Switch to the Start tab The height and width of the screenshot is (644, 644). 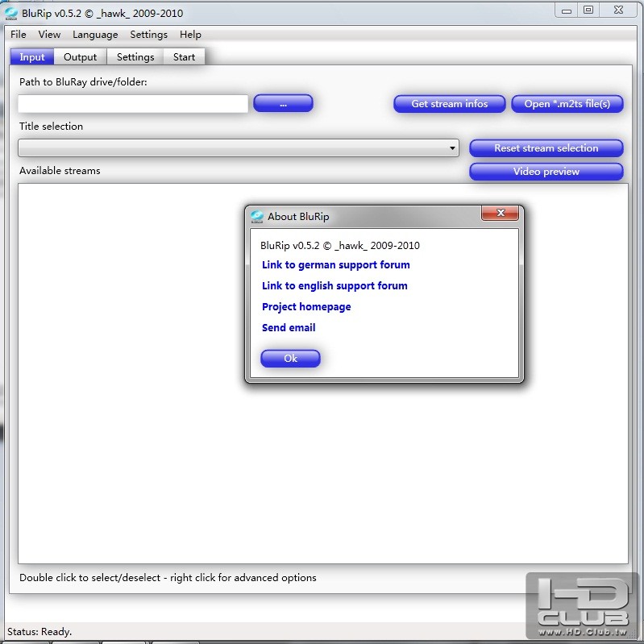click(184, 56)
